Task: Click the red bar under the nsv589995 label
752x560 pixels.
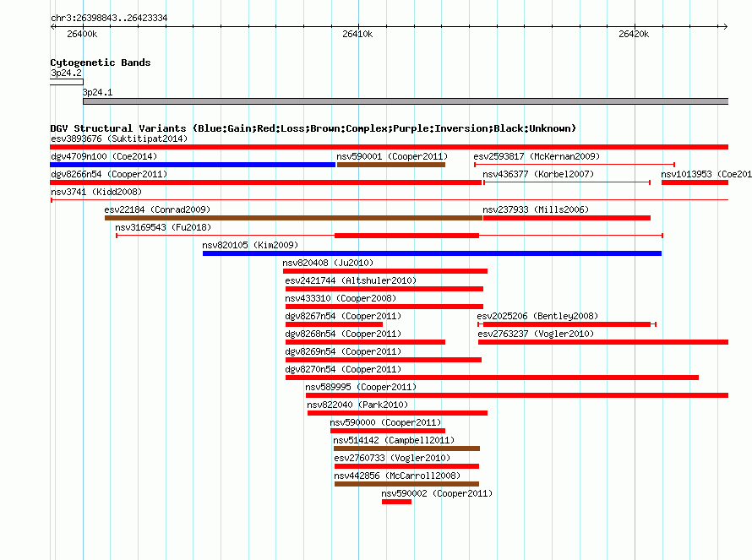Action: coord(517,395)
